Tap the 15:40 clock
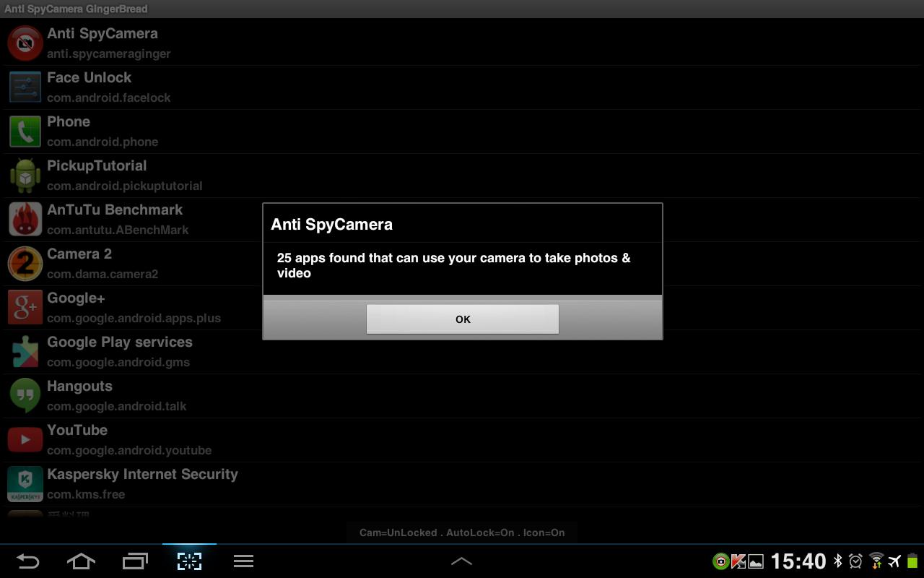 point(798,561)
